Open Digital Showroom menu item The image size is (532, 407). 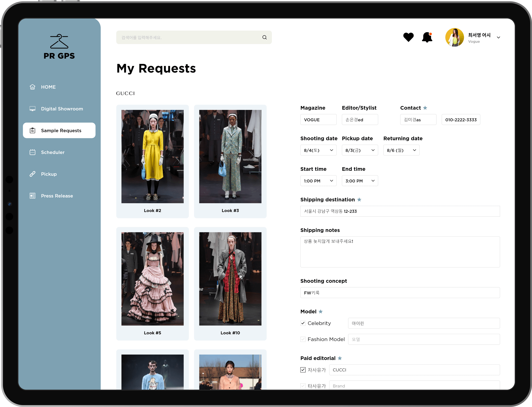coord(59,108)
